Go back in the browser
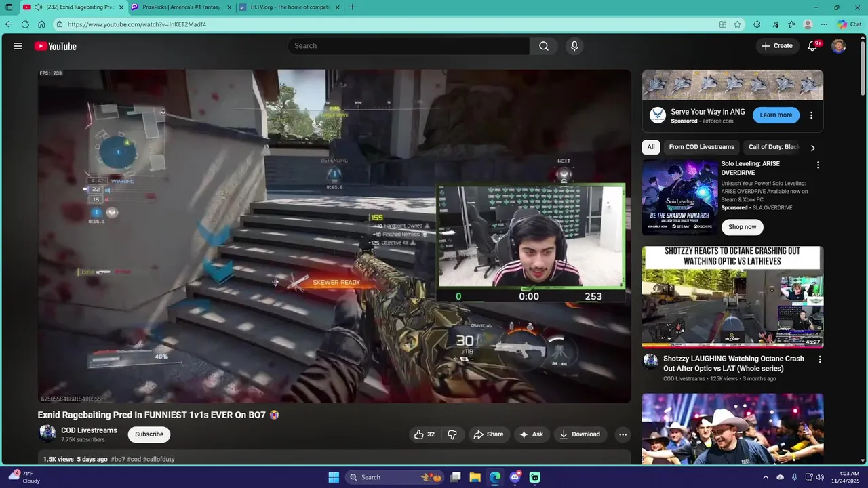The width and height of the screenshot is (868, 488). point(8,24)
